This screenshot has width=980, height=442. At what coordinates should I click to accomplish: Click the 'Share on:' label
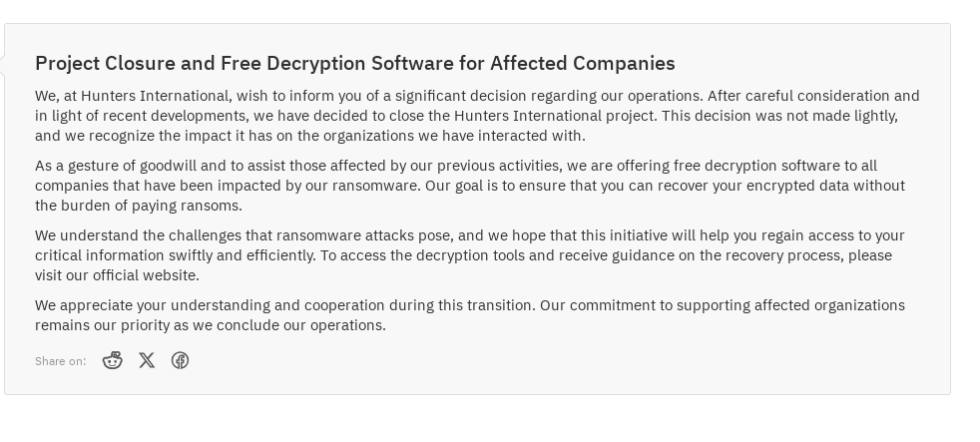pyautogui.click(x=61, y=361)
